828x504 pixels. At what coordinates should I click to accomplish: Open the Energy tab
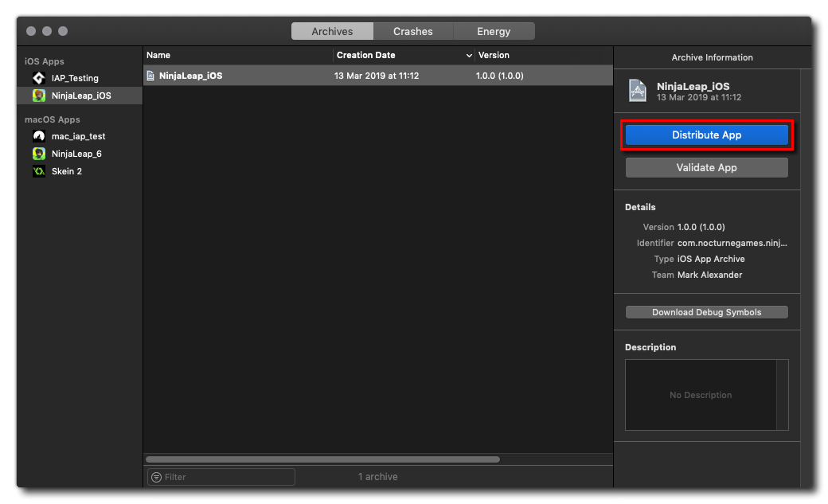(494, 32)
